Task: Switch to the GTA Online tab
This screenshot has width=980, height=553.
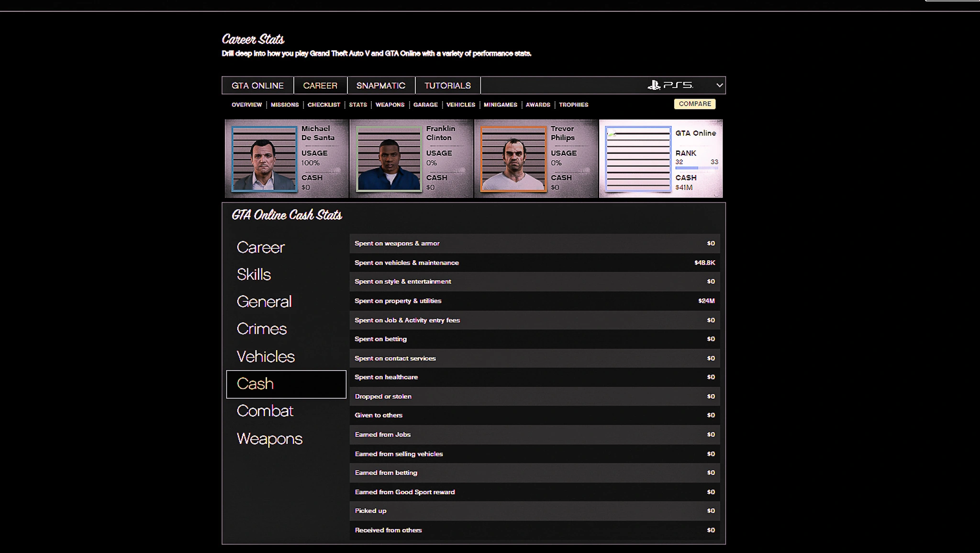Action: (257, 86)
